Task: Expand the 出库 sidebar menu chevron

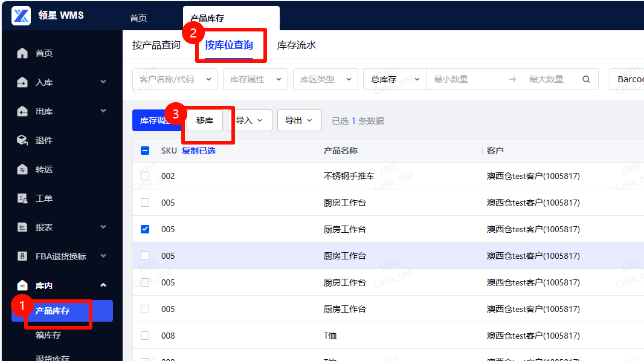Action: point(103,111)
